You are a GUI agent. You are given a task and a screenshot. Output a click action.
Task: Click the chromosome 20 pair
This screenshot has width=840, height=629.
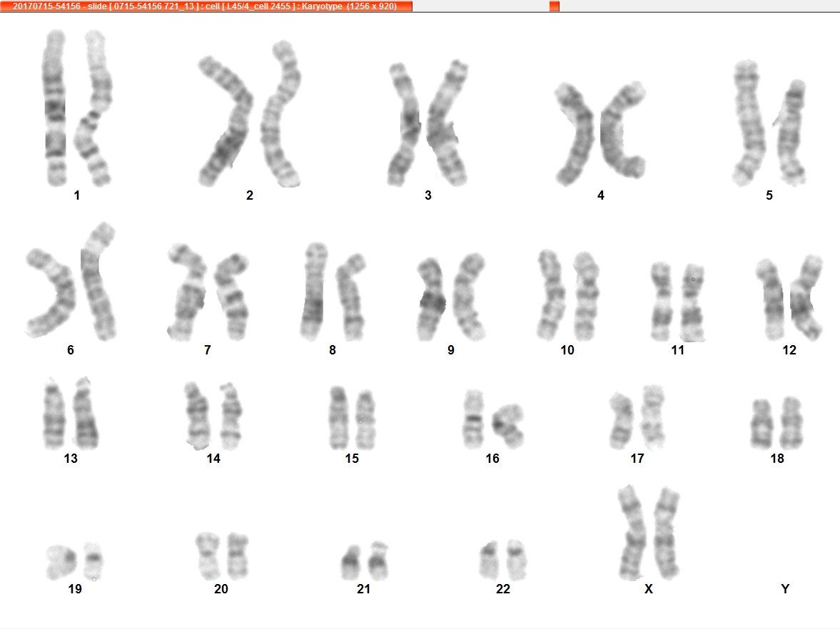222,556
